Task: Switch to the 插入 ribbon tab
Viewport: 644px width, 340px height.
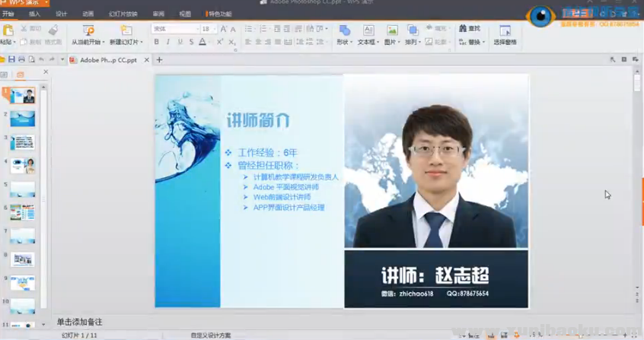Action: (34, 14)
